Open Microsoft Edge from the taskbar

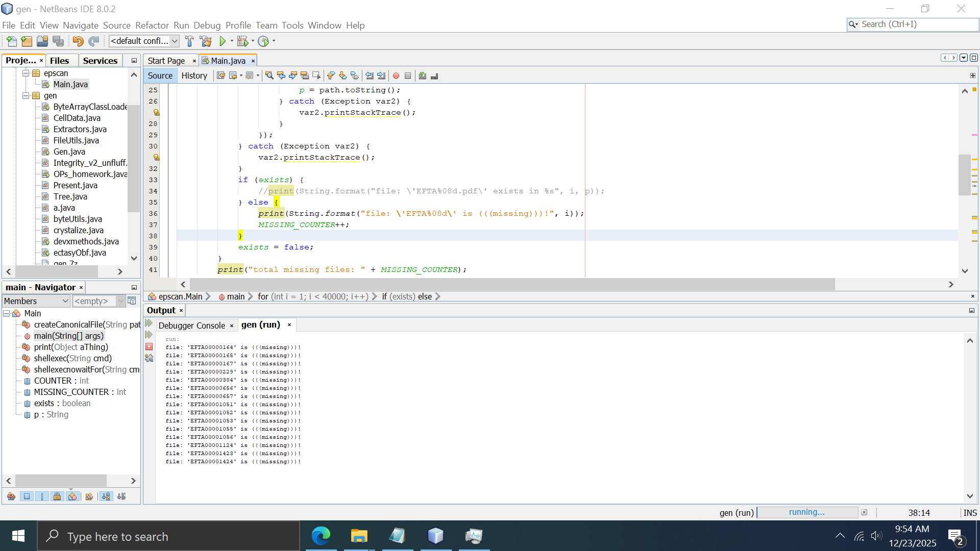(x=321, y=536)
